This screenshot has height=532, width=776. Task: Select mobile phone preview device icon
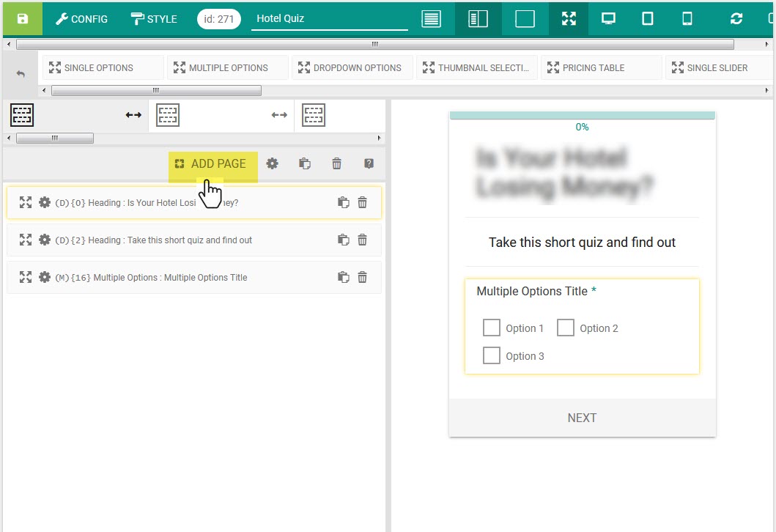tap(687, 19)
